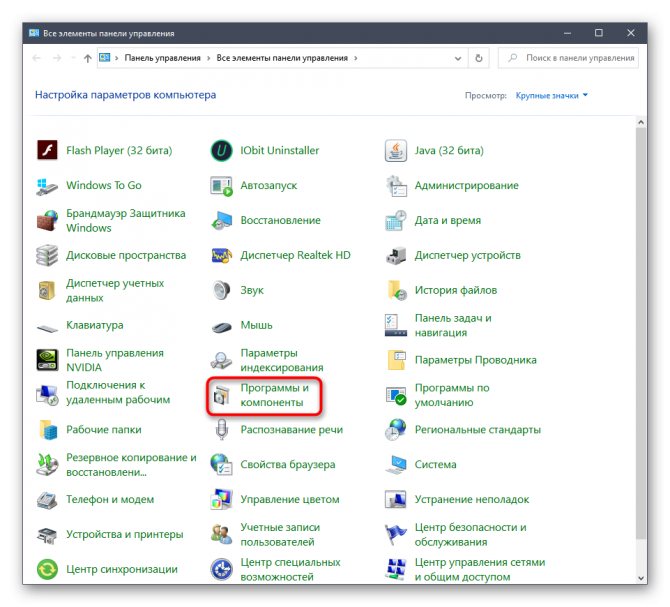Viewport: 670px width, 607px height.
Task: Click the Поиск в панели управления field
Action: point(568,58)
